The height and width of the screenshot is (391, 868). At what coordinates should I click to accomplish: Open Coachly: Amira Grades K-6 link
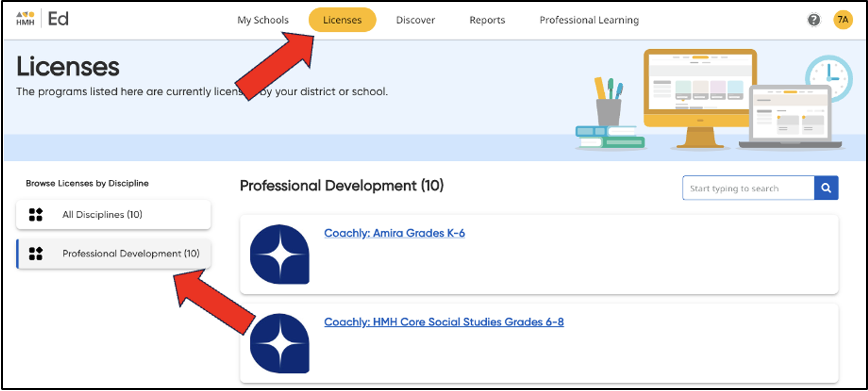[394, 233]
